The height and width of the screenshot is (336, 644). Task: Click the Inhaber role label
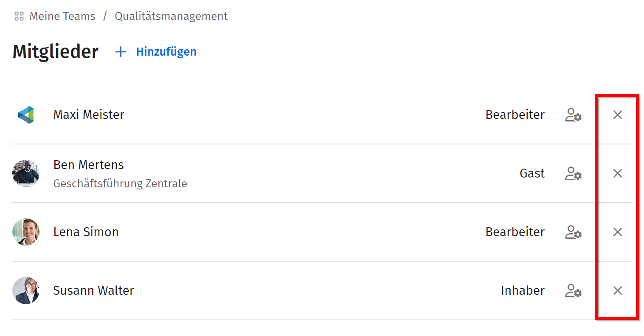523,291
